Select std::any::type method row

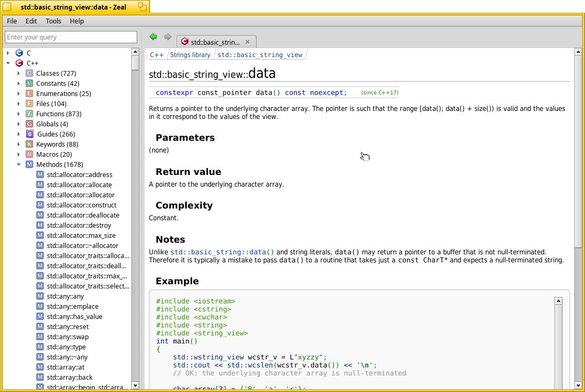coord(66,347)
